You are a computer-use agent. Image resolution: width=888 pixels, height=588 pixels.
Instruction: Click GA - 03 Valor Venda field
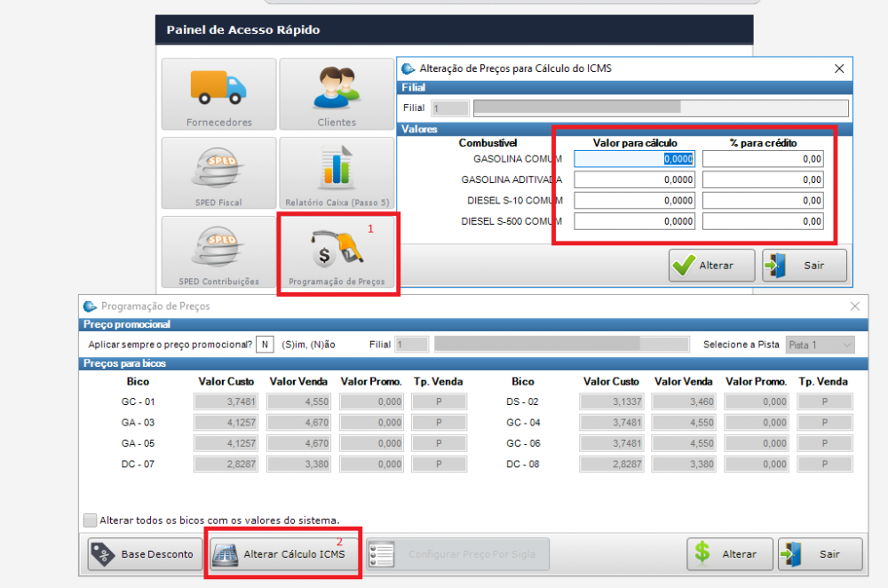point(298,423)
